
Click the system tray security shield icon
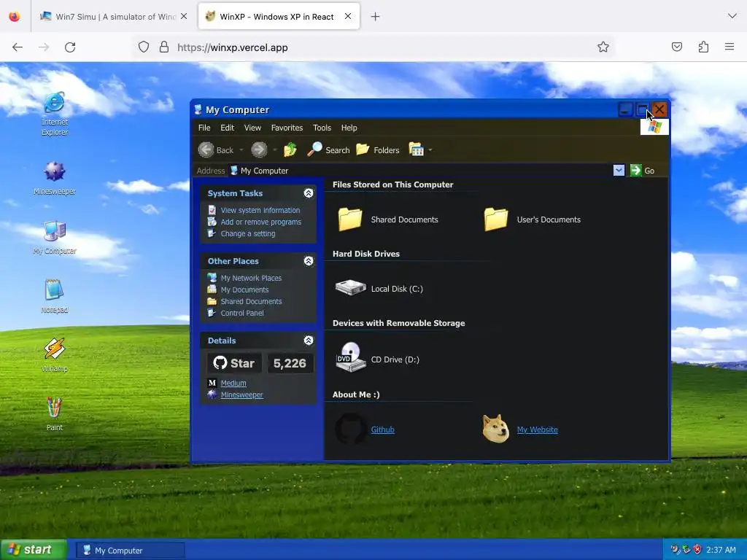pos(697,550)
